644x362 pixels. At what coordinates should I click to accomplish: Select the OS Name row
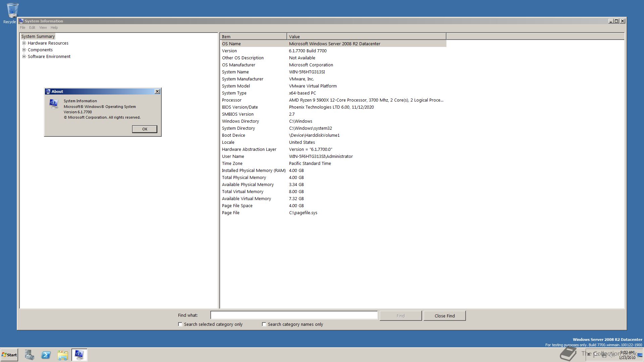pos(333,44)
